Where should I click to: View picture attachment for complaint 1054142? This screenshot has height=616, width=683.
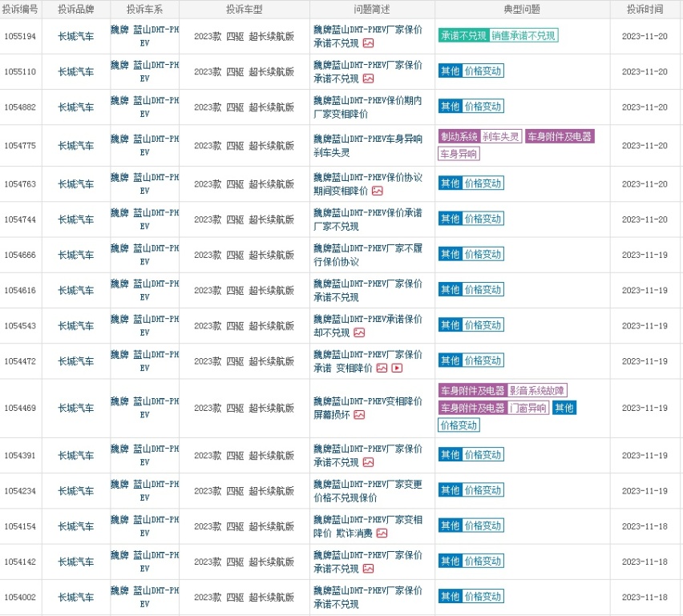pos(368,569)
